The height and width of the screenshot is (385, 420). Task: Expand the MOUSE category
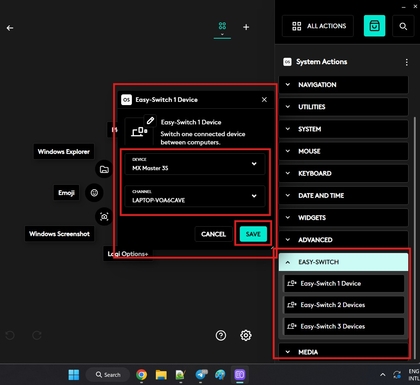coord(343,151)
